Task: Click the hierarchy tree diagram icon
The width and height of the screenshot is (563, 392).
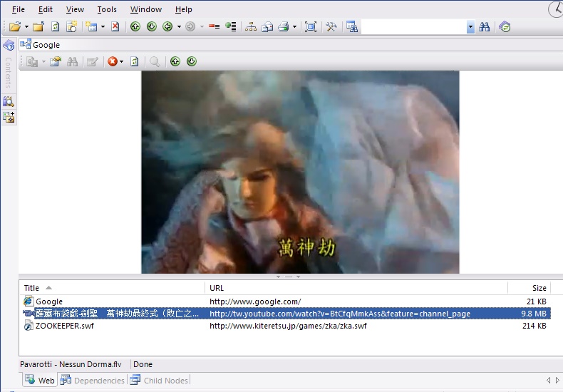Action: pyautogui.click(x=251, y=26)
